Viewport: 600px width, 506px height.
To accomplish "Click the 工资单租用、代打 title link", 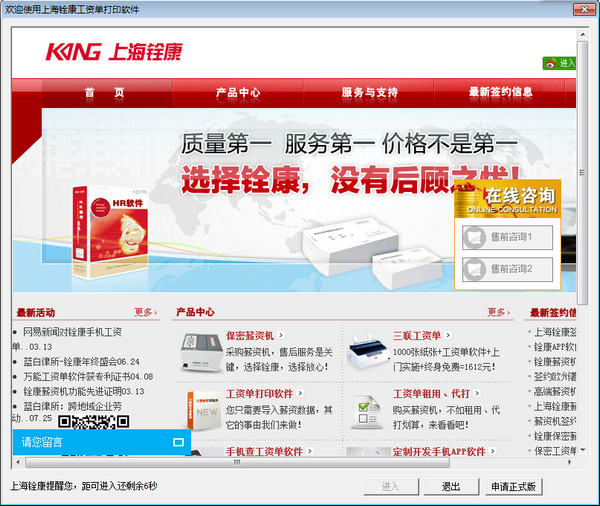I will click(x=431, y=393).
